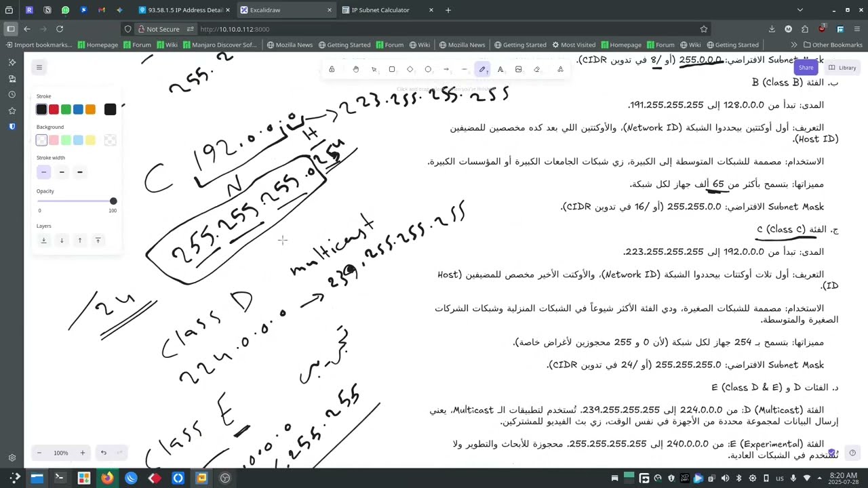Select the Ellipse shape tool
The width and height of the screenshot is (868, 488).
(428, 69)
